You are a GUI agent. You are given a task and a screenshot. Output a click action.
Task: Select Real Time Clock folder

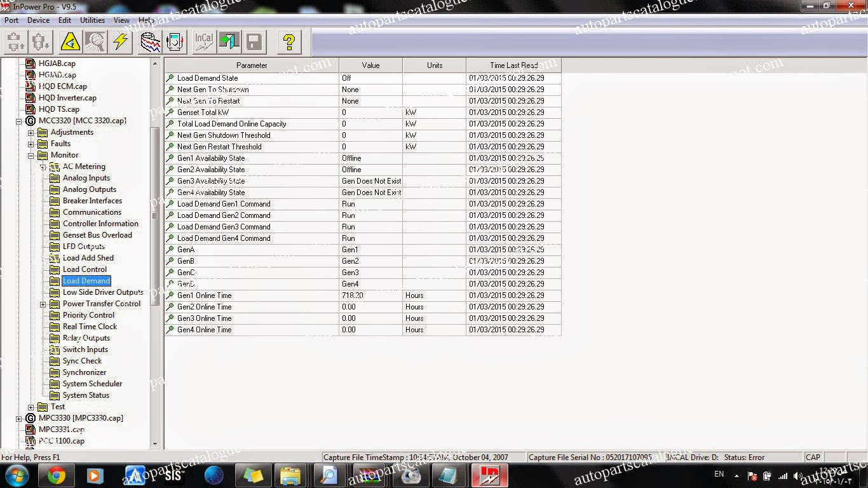coord(90,327)
